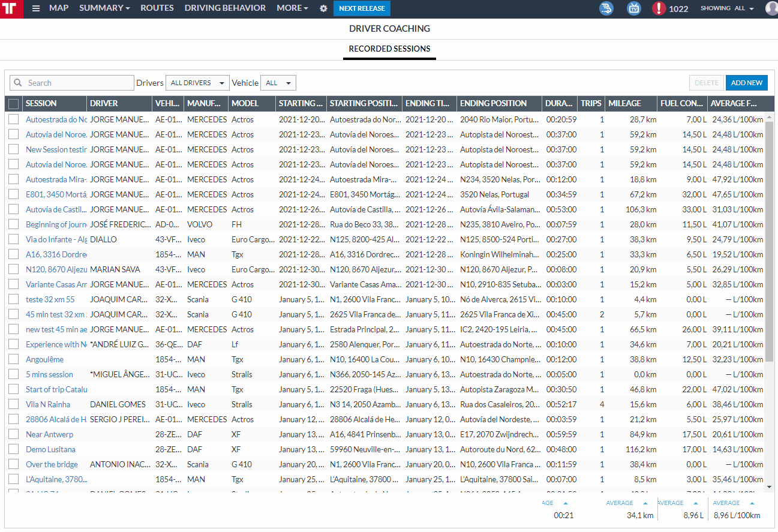Open the TV mode icon
The width and height of the screenshot is (778, 532).
pos(634,8)
